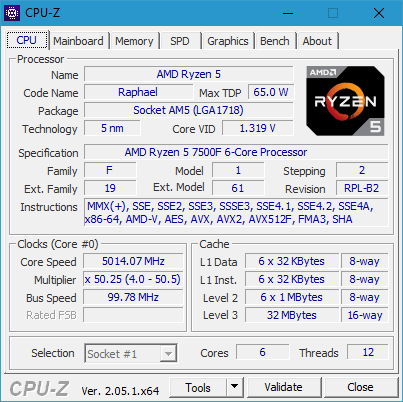
Task: Click the Core Speed value field
Action: (133, 261)
